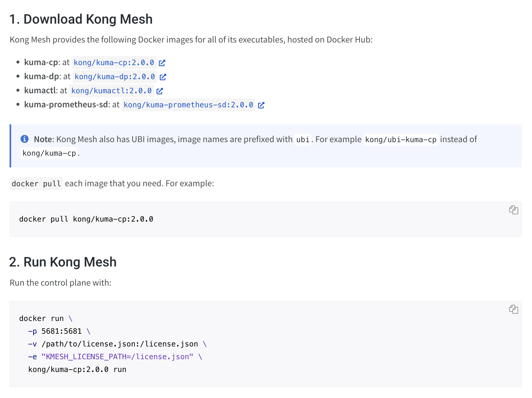
Task: Select the docker pull kong/kuma-cp:2.0.0 command text
Action: (86, 219)
